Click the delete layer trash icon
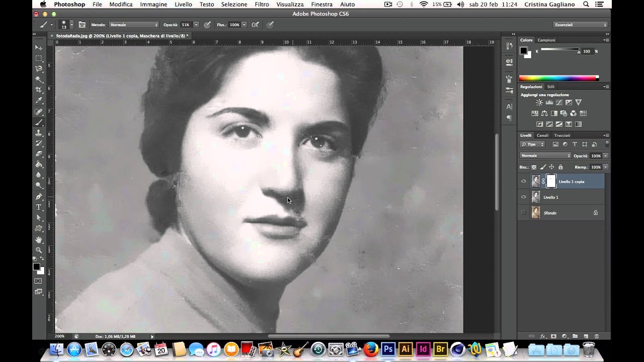Viewport: 644px width, 362px height. [597, 336]
